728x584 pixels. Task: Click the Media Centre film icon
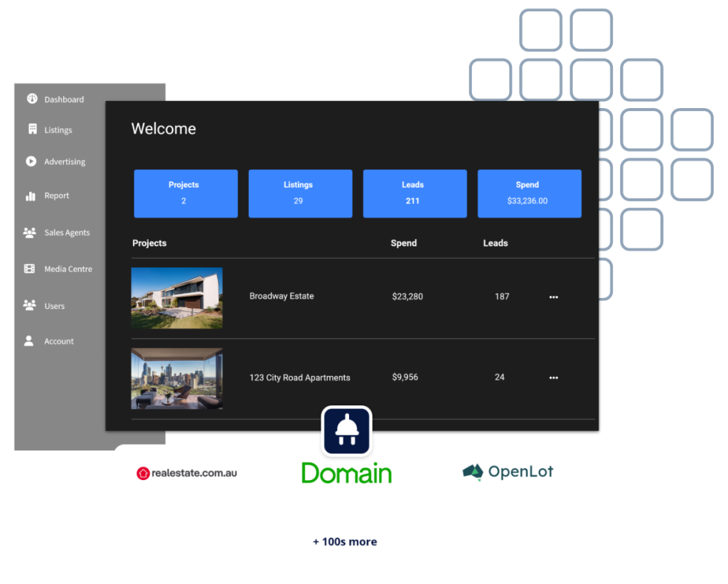coord(29,269)
